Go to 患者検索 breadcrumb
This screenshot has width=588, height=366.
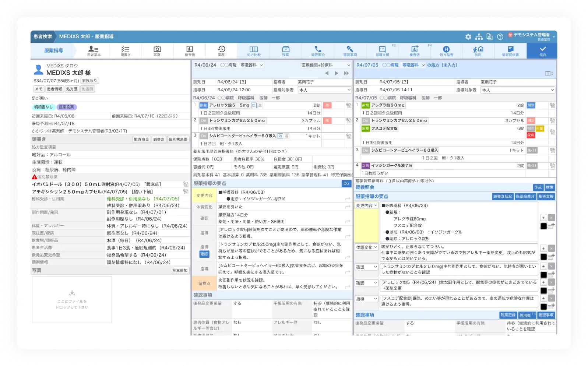[43, 37]
